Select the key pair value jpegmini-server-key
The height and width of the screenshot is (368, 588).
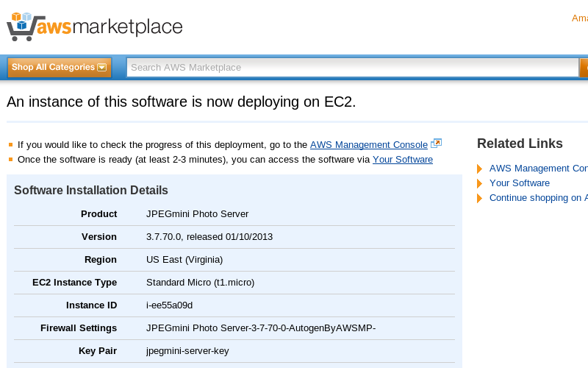[187, 351]
